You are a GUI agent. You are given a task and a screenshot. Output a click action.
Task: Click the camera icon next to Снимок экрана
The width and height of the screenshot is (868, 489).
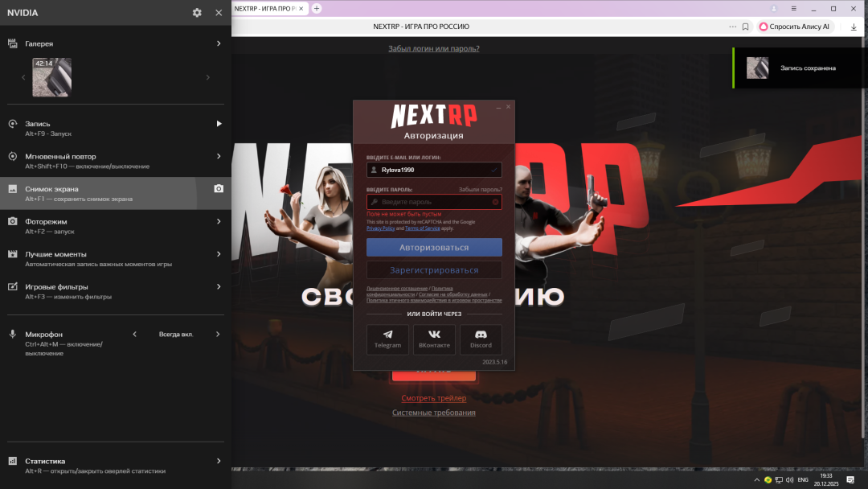pos(218,188)
